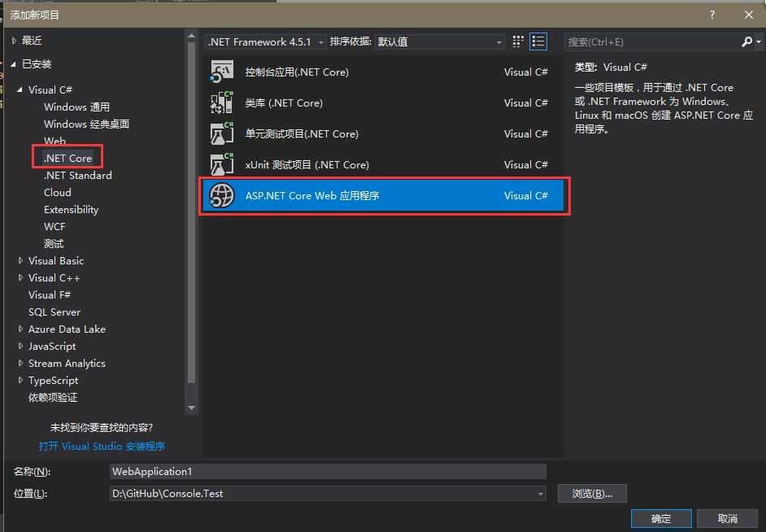The width and height of the screenshot is (766, 532).
Task: Close the add new item dialog
Action: click(749, 15)
